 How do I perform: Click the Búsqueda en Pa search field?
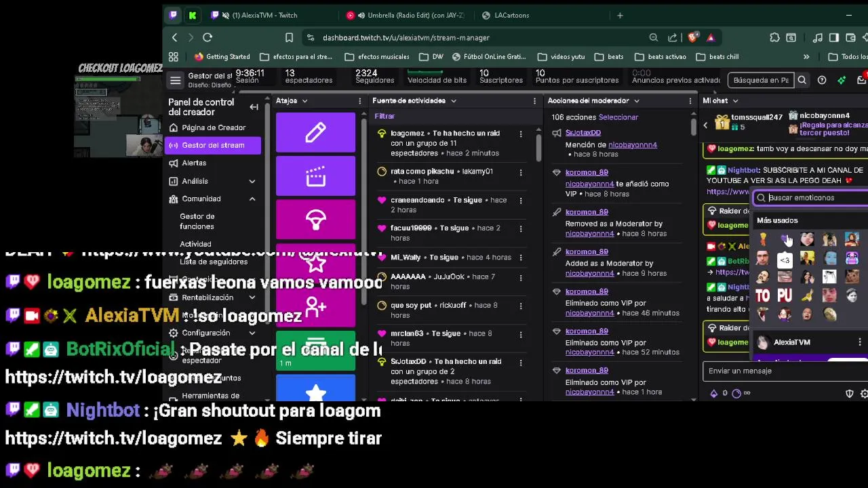tap(761, 80)
